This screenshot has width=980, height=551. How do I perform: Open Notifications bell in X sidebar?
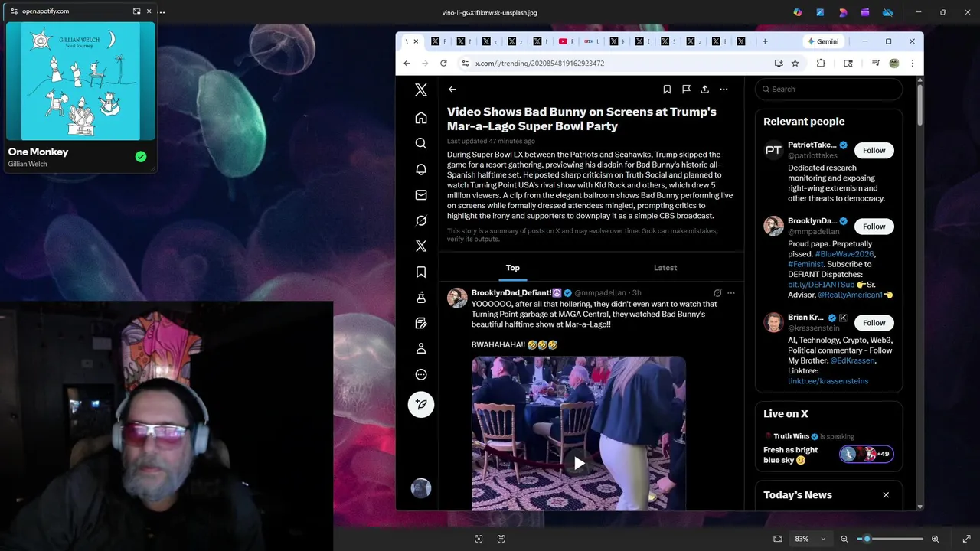coord(421,169)
